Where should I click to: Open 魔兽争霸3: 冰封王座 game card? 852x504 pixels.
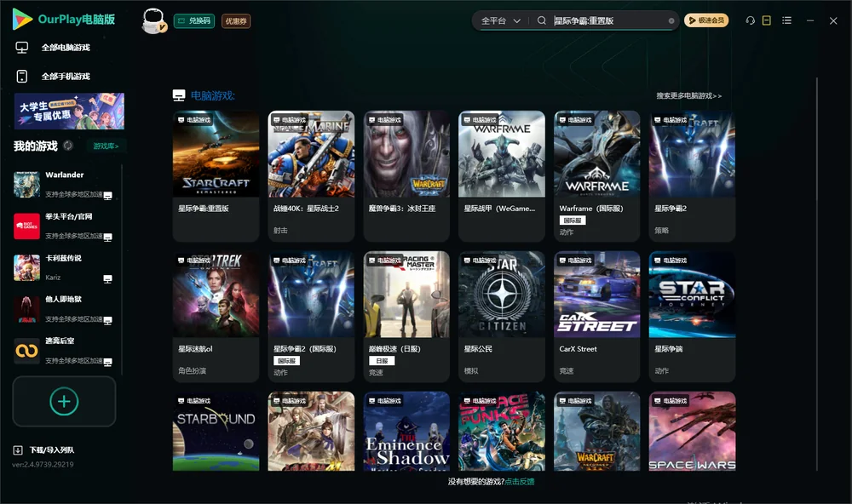tap(406, 176)
